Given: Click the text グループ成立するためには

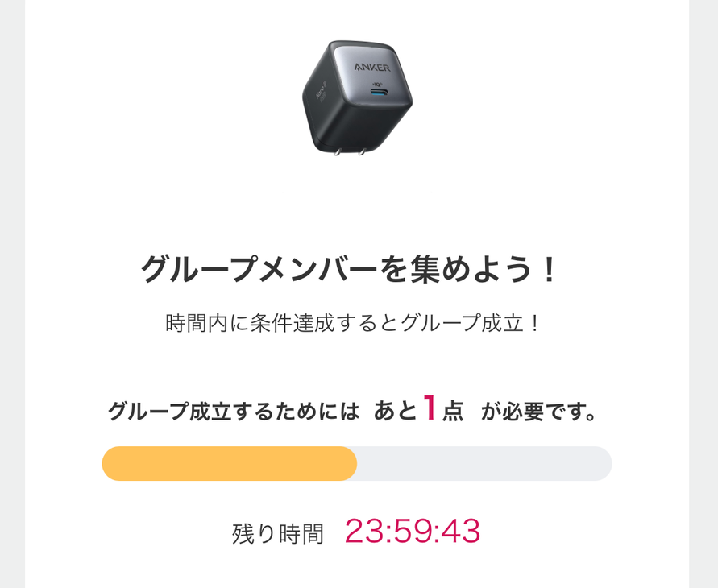Looking at the screenshot, I should pos(234,412).
